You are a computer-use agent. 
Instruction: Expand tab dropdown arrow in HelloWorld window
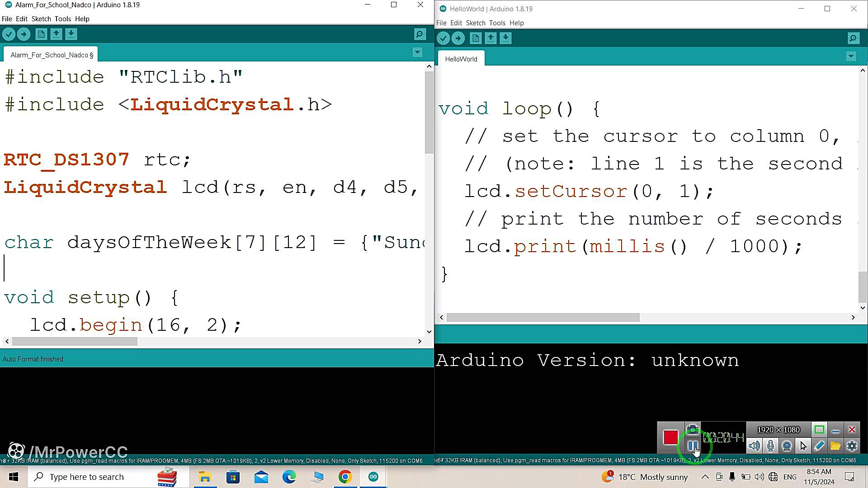851,56
